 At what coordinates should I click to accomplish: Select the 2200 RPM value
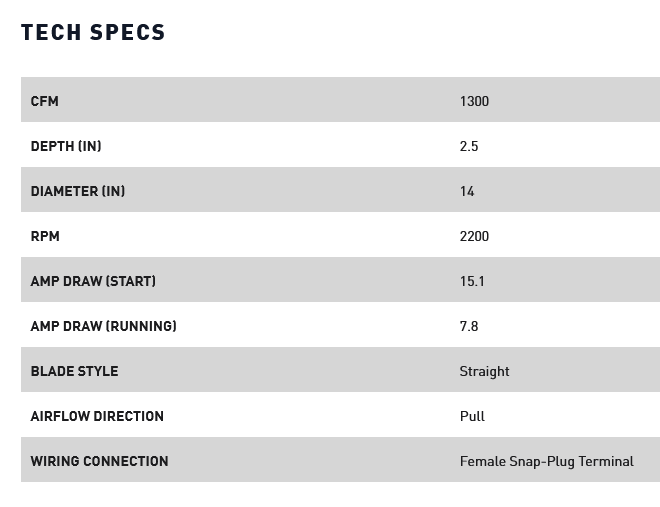click(x=474, y=236)
